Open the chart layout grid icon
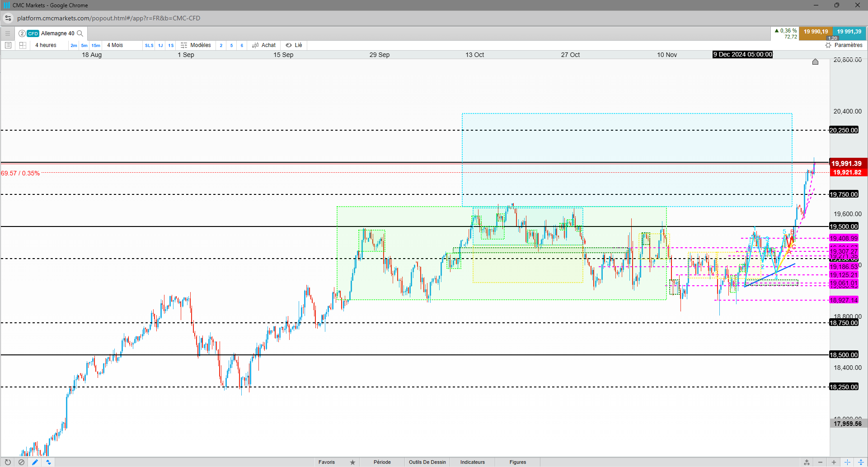This screenshot has height=467, width=868. [23, 45]
